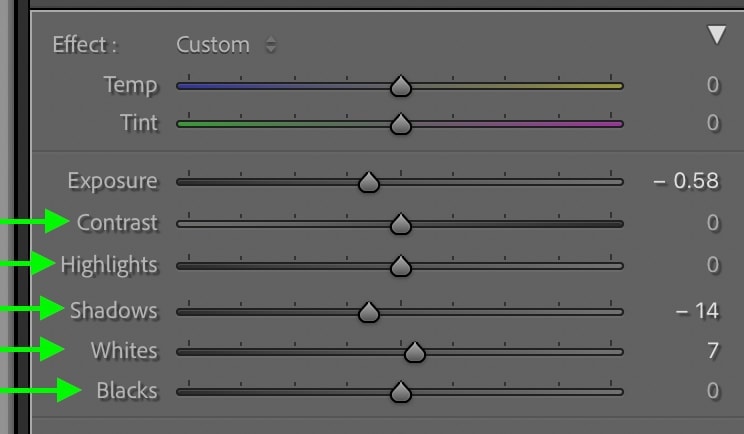The width and height of the screenshot is (744, 434).
Task: Click the Highlights label text
Action: click(109, 266)
